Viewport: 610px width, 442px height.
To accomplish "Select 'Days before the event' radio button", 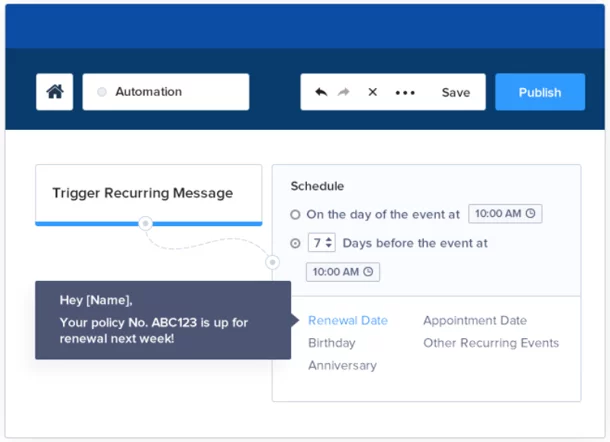I will [295, 244].
